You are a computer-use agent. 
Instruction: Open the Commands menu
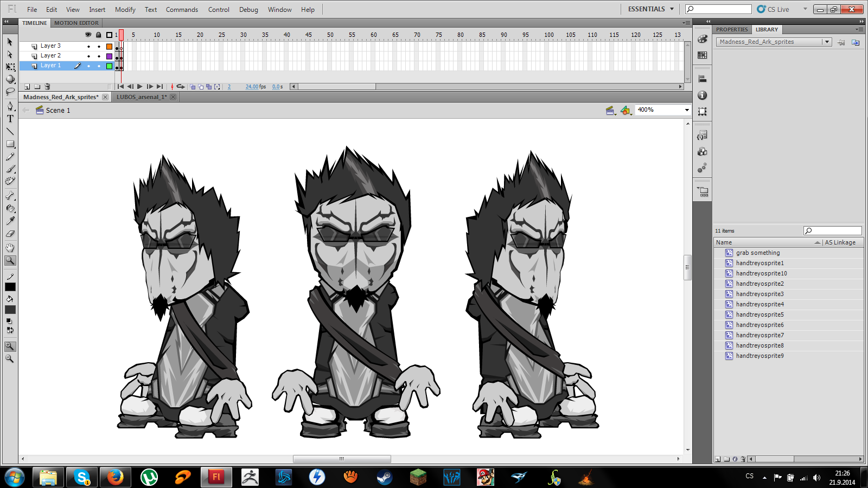pyautogui.click(x=182, y=10)
